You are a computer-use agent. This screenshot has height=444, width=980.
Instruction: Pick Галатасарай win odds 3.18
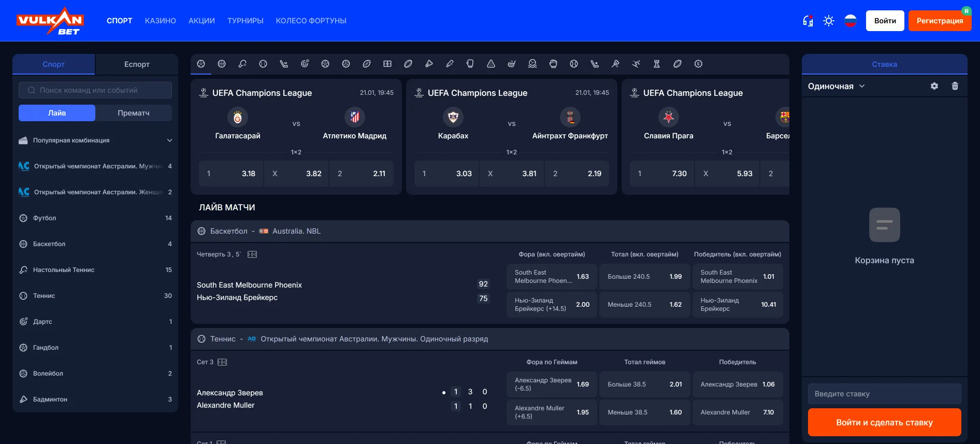[231, 174]
